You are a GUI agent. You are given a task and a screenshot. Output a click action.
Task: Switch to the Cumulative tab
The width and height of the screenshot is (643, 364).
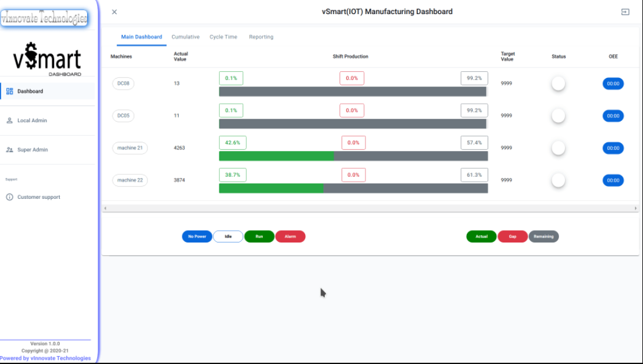pyautogui.click(x=185, y=37)
